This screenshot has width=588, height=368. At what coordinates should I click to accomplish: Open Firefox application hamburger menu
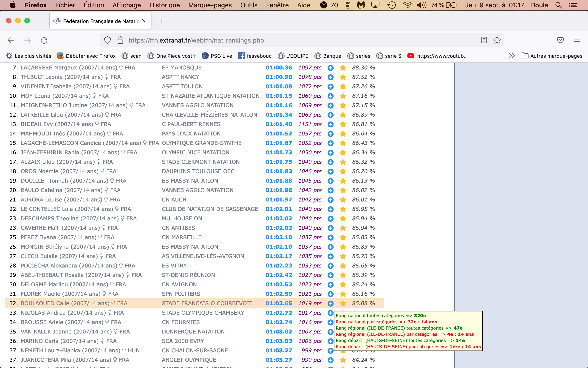577,40
